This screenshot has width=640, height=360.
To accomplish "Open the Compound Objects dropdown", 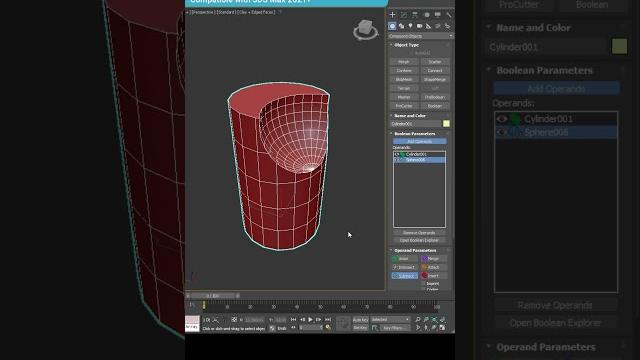I will (420, 36).
